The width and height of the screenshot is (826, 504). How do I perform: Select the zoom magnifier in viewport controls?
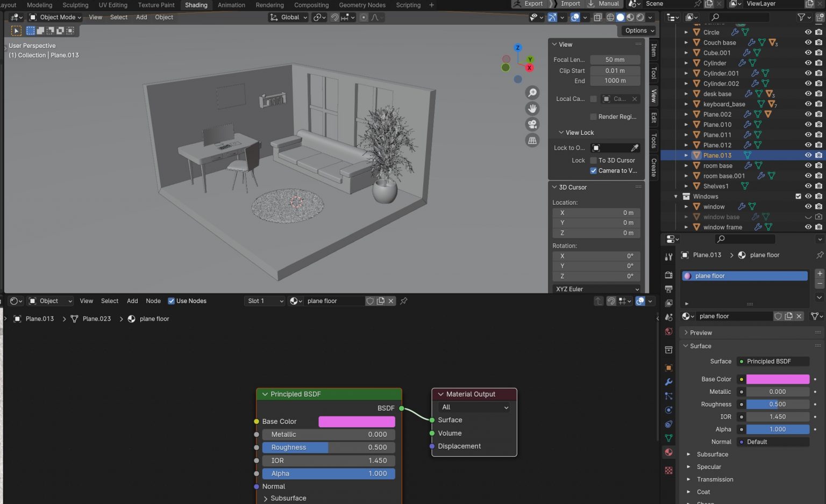pyautogui.click(x=532, y=92)
